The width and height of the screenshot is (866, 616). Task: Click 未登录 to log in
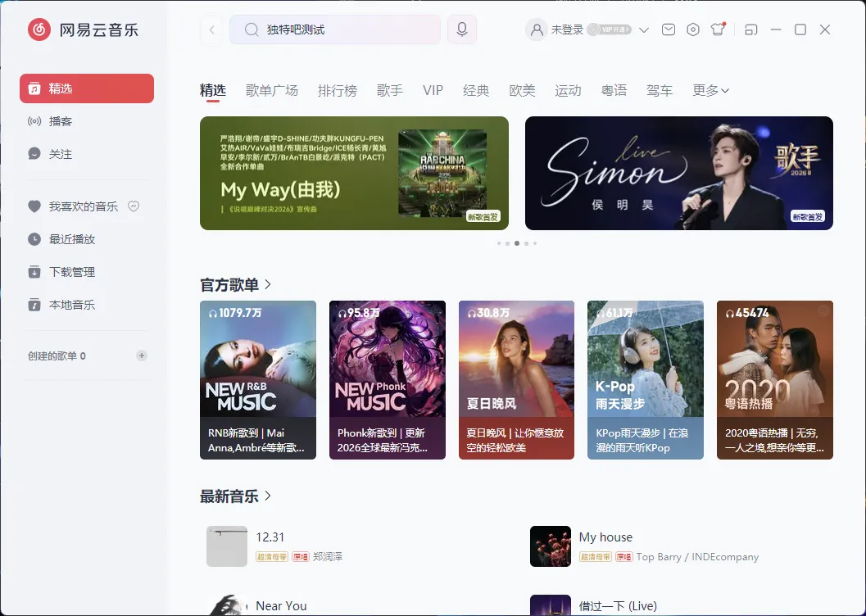point(567,29)
